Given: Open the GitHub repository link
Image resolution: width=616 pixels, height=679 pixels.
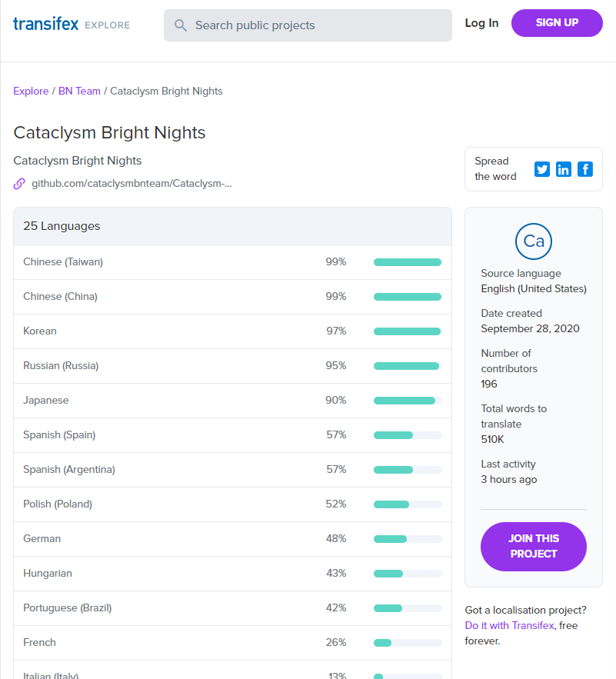Looking at the screenshot, I should pyautogui.click(x=132, y=183).
